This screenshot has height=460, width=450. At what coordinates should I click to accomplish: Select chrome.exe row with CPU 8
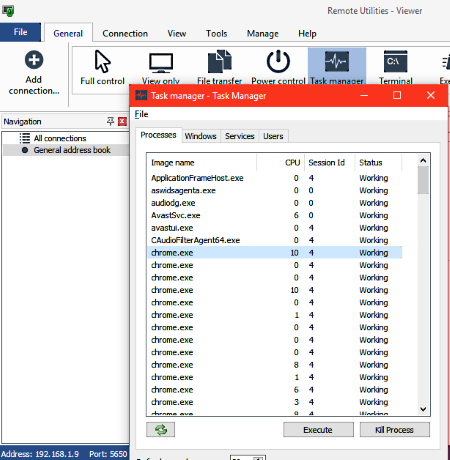click(274, 365)
